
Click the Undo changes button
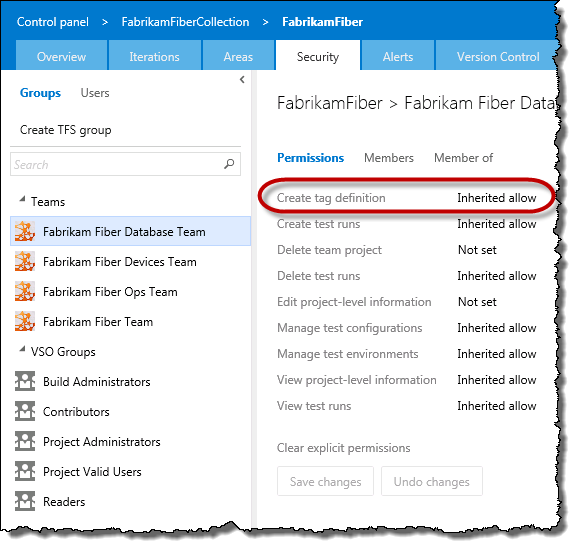point(432,481)
